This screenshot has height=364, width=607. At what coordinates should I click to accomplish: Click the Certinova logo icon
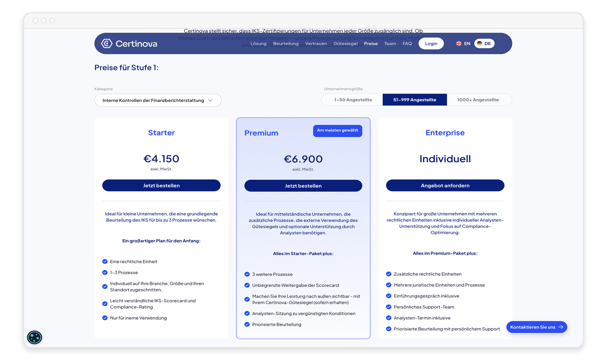coord(107,43)
